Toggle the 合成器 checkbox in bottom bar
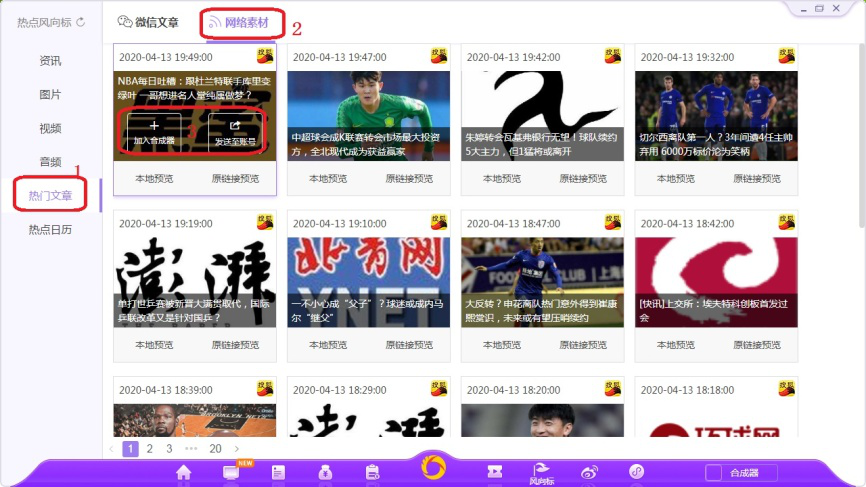The width and height of the screenshot is (866, 487). click(714, 473)
